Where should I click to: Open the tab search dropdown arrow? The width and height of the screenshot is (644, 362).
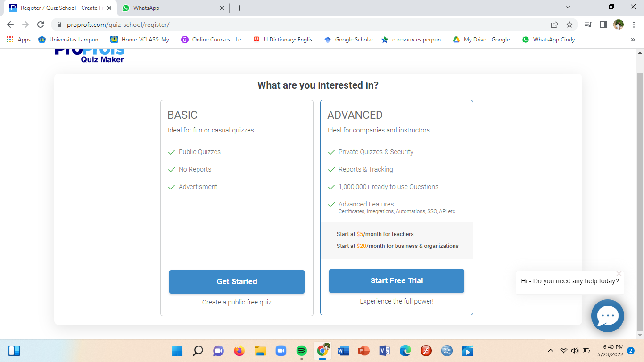click(x=568, y=7)
